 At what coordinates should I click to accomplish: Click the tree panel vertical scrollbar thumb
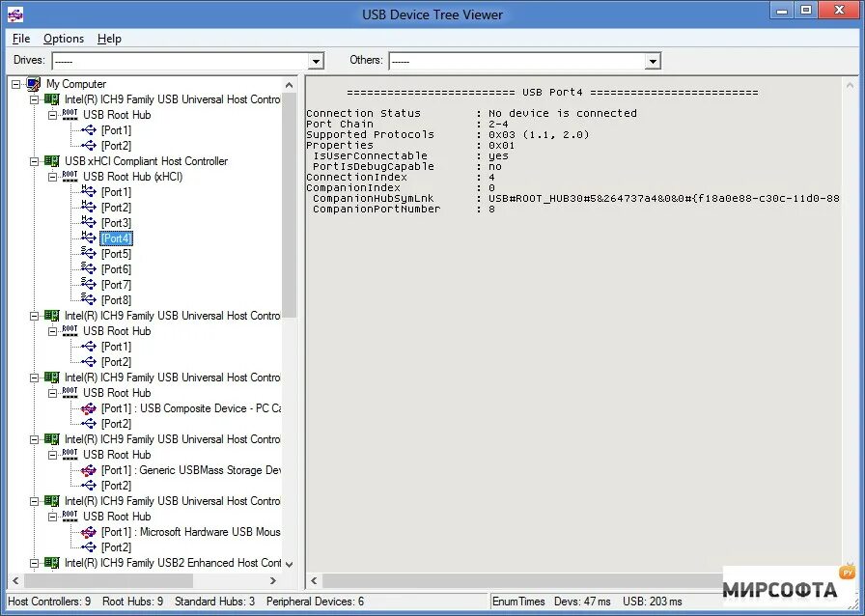(x=289, y=205)
